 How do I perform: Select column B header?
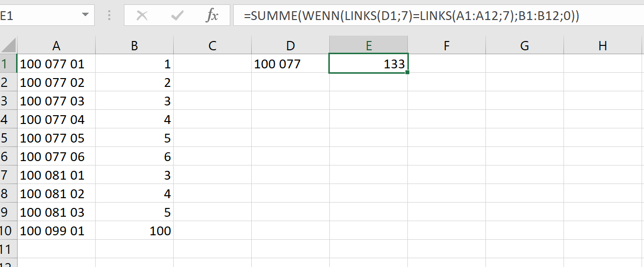[x=135, y=46]
